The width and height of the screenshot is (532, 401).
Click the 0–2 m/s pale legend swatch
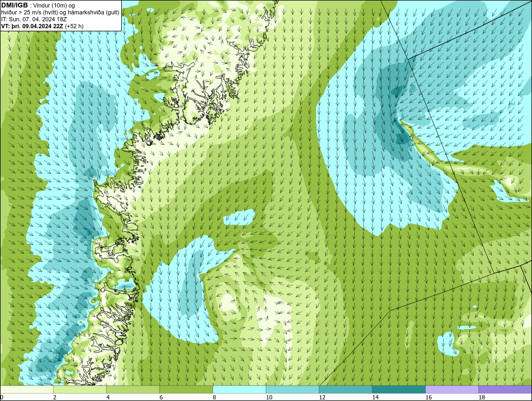point(27,389)
